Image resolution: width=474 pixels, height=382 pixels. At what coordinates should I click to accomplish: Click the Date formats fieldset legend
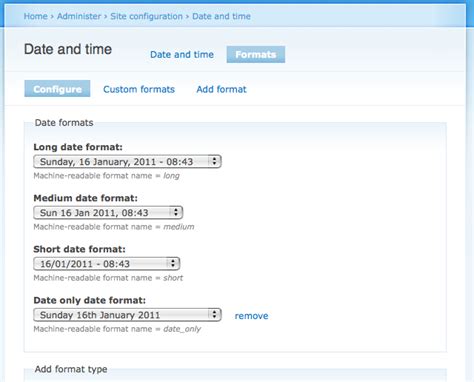(64, 123)
